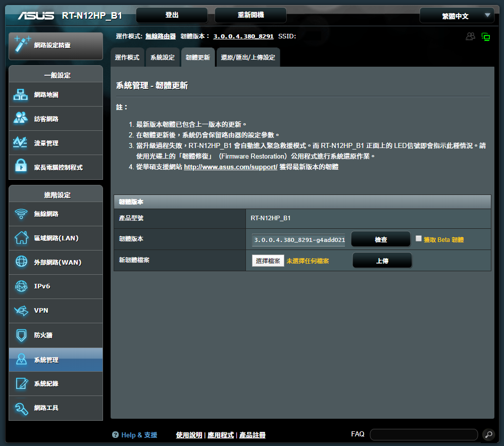Click the 未選擇任何檔案 file status text
This screenshot has height=446, width=504.
click(x=308, y=261)
